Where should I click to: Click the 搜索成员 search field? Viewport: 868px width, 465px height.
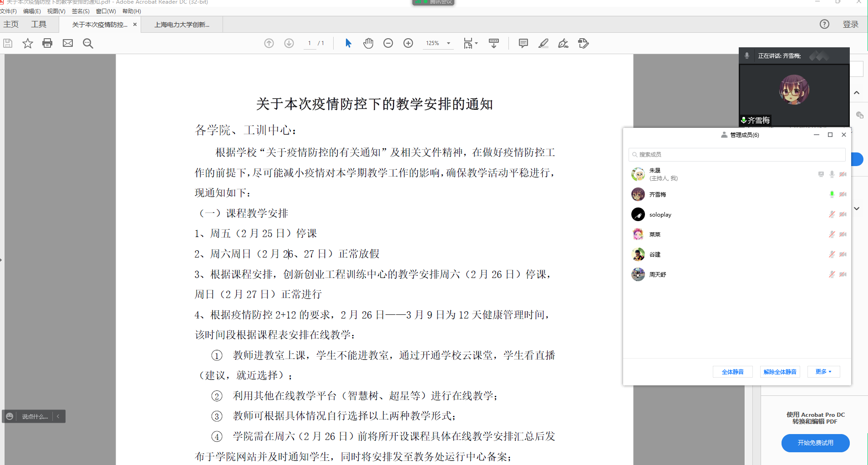[x=737, y=155]
